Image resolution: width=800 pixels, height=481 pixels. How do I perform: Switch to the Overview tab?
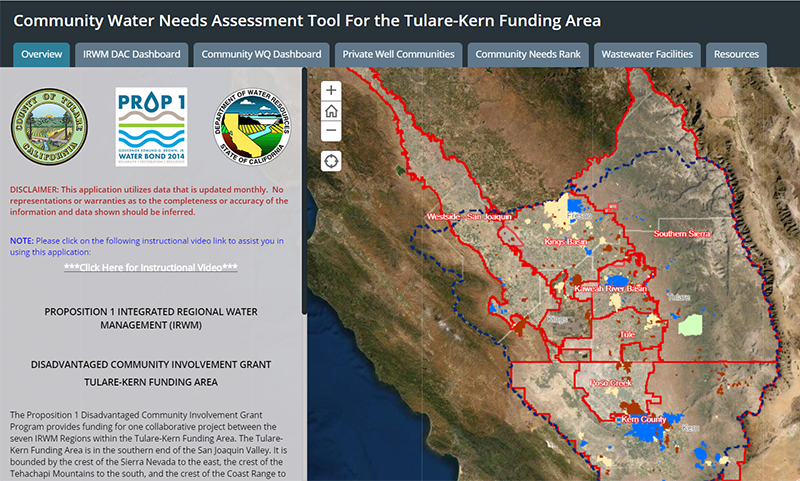coord(41,55)
